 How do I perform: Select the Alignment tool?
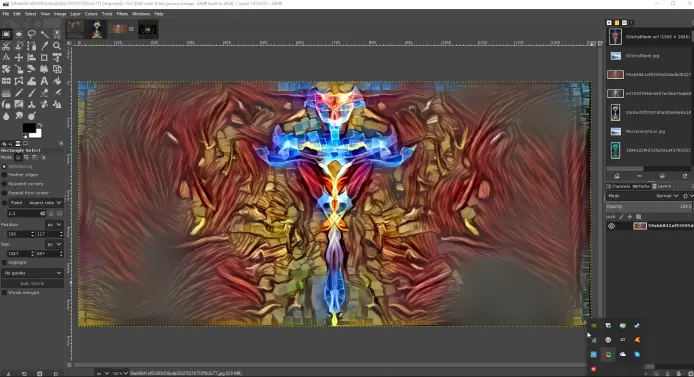pyautogui.click(x=31, y=58)
